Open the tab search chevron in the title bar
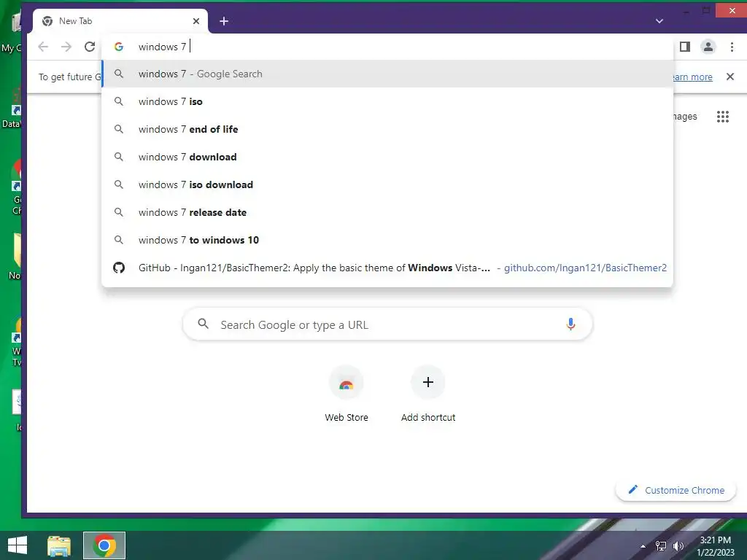 [x=659, y=21]
